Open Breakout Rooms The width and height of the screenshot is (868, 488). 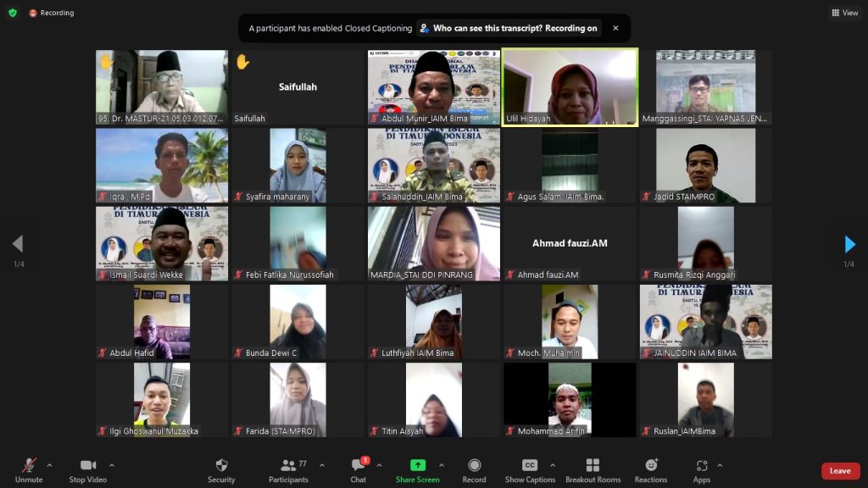pyautogui.click(x=593, y=470)
